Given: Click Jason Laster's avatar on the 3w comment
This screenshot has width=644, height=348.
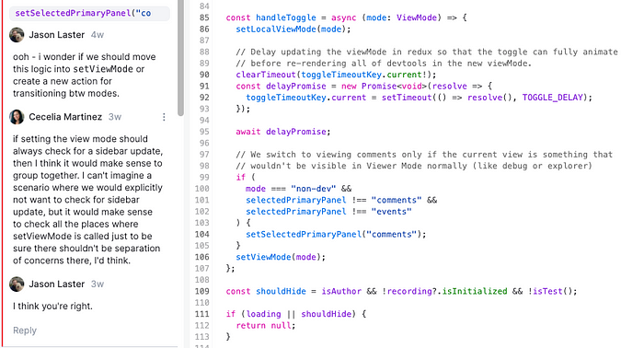Looking at the screenshot, I should coord(17,284).
